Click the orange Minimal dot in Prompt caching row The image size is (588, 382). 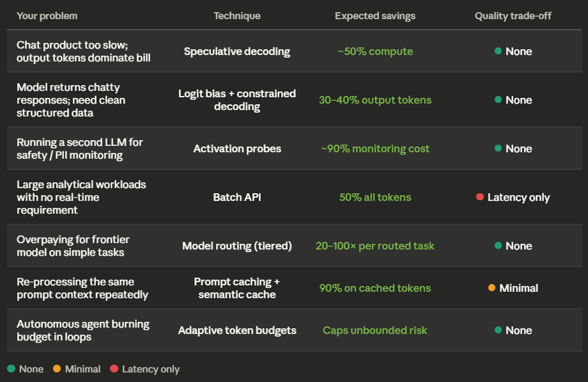point(491,288)
